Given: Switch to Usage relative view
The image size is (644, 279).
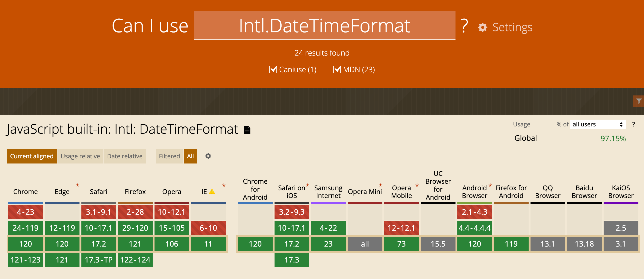Looking at the screenshot, I should tap(80, 156).
